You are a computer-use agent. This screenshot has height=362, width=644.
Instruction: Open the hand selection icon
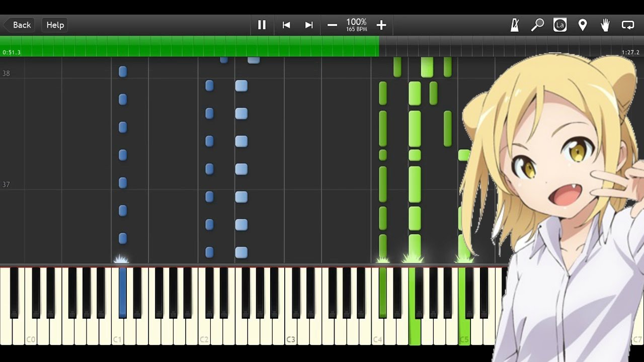pos(605,25)
